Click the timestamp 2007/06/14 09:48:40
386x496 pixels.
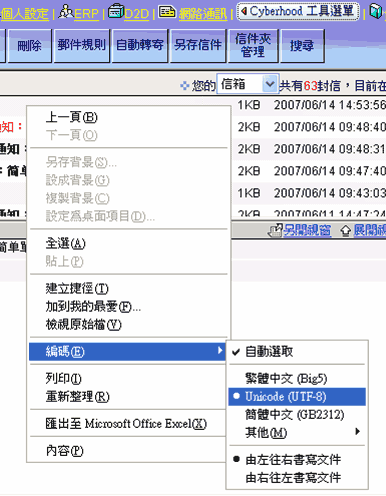coord(330,127)
